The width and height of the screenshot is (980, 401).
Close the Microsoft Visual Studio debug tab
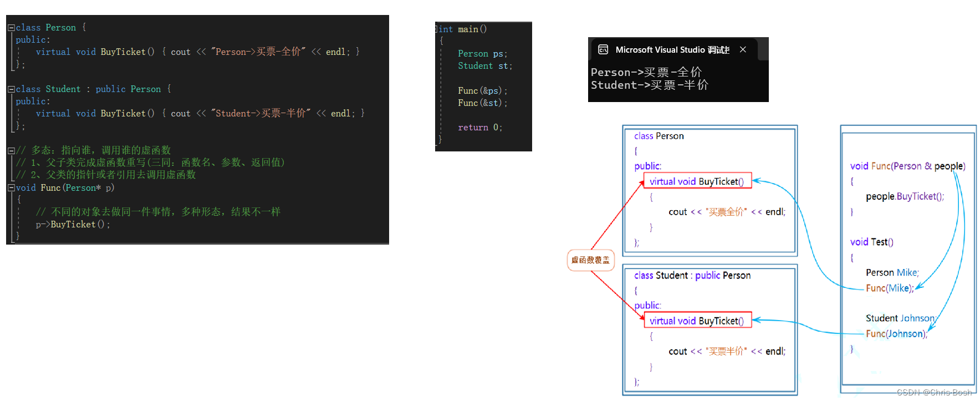pos(743,50)
